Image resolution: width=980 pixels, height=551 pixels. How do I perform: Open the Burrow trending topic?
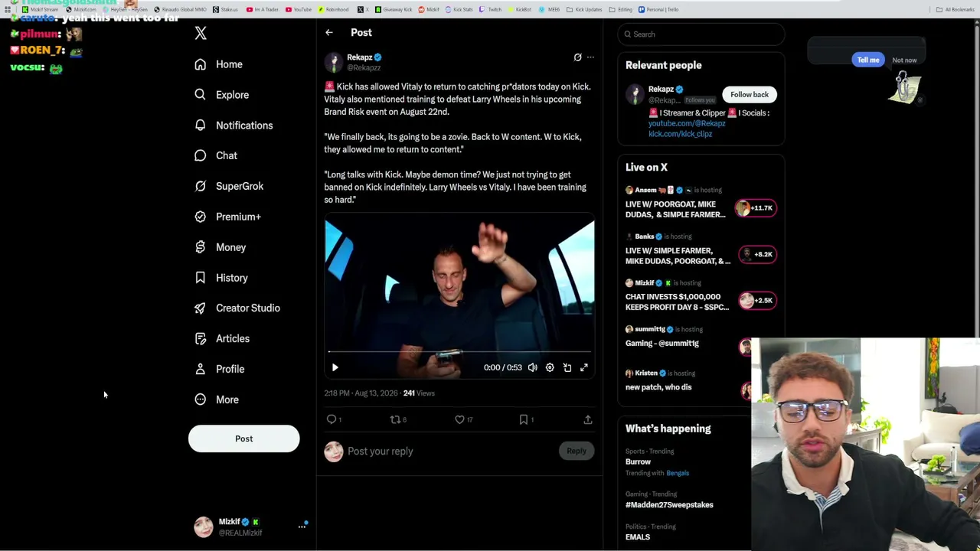tap(638, 462)
